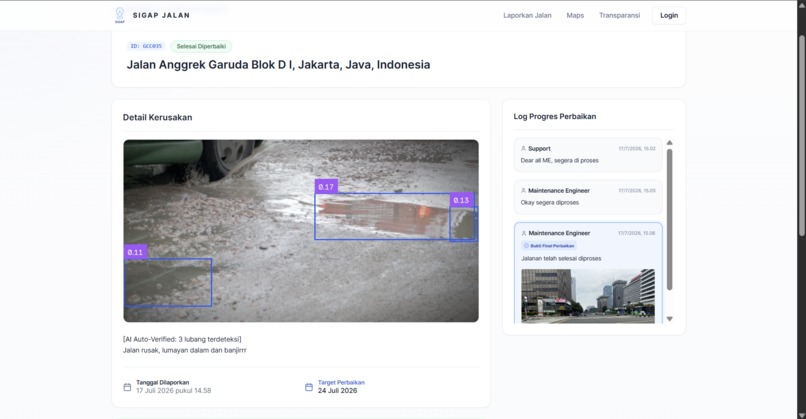This screenshot has width=806, height=419.
Task: Open the pothole damage photo
Action: tap(301, 231)
